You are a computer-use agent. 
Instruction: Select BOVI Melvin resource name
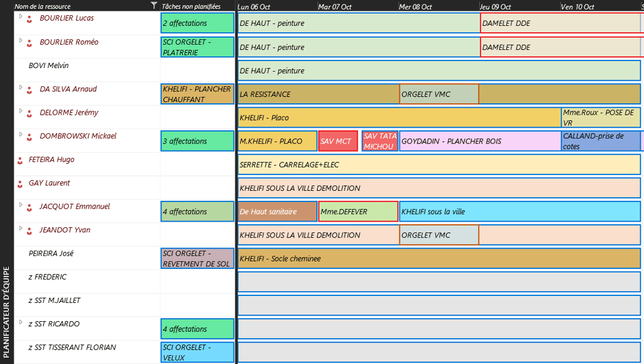click(48, 65)
